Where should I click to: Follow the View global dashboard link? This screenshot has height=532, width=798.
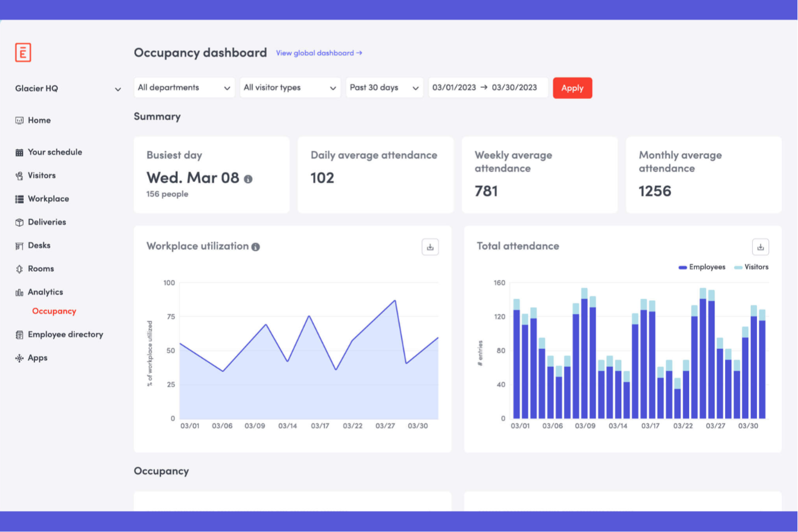pyautogui.click(x=319, y=53)
